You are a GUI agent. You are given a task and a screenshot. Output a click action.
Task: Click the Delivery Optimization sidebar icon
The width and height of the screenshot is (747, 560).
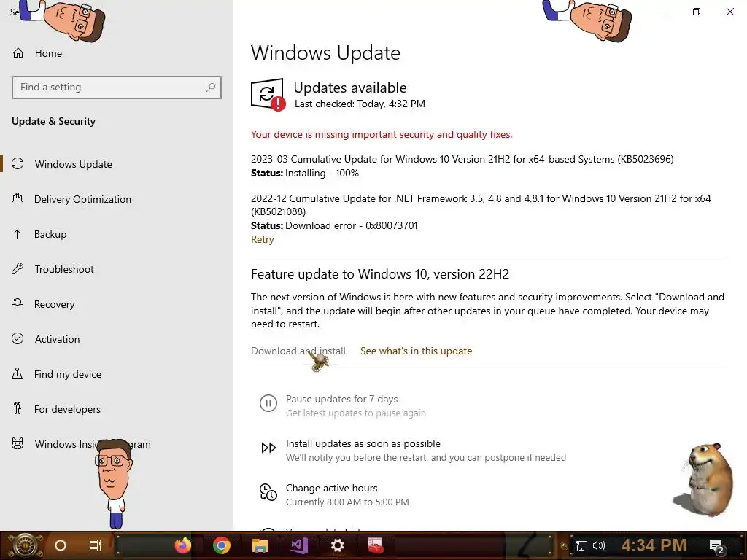18,198
